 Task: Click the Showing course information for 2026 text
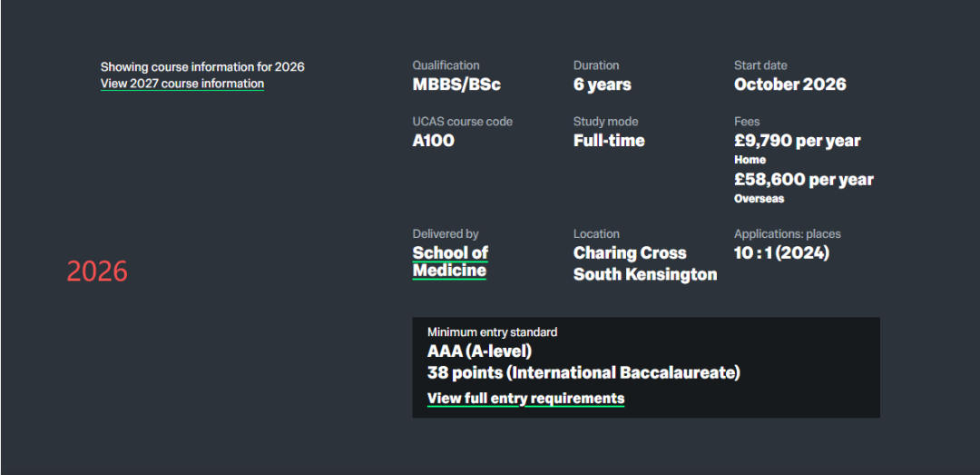click(x=202, y=66)
